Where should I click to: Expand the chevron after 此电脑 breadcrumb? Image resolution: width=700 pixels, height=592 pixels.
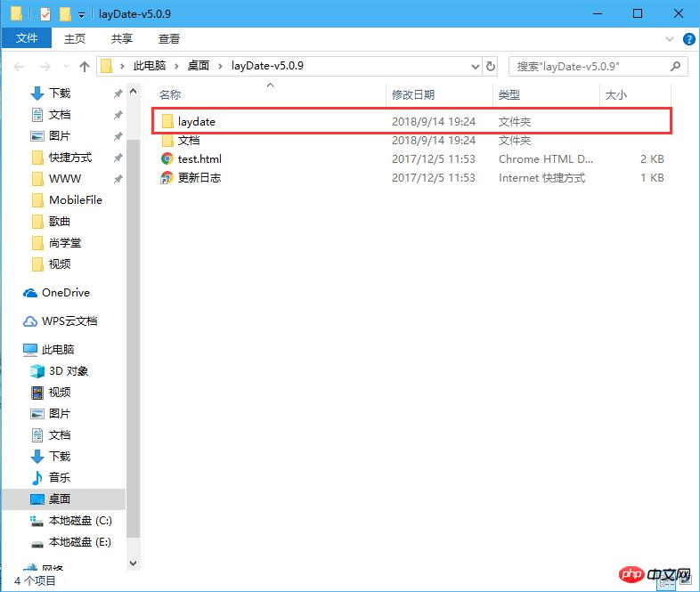[x=177, y=67]
